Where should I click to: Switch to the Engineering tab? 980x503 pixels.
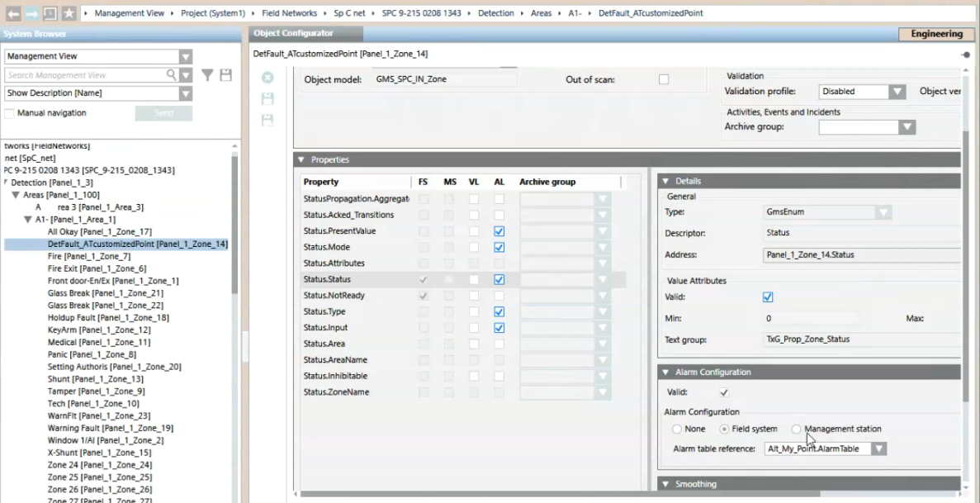point(937,34)
